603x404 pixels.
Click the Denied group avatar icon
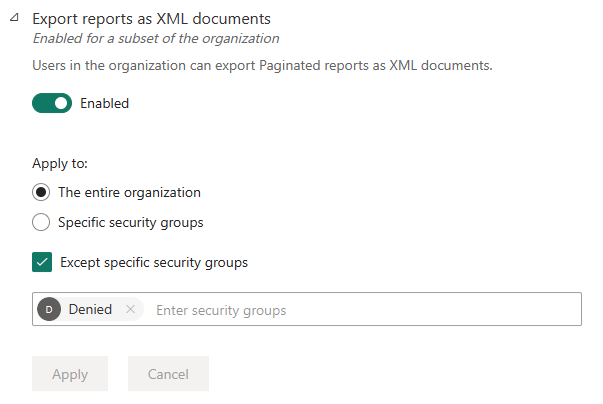(x=49, y=310)
